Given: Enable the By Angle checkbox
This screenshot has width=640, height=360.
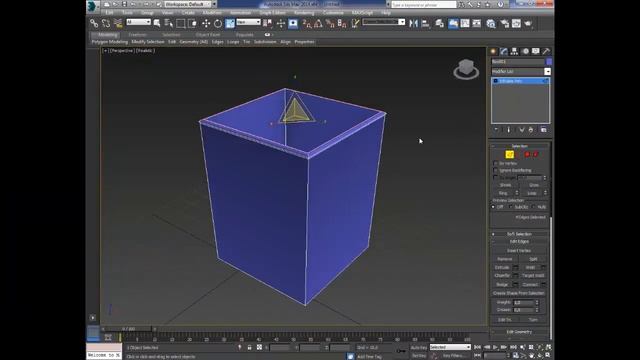Looking at the screenshot, I should (x=496, y=178).
